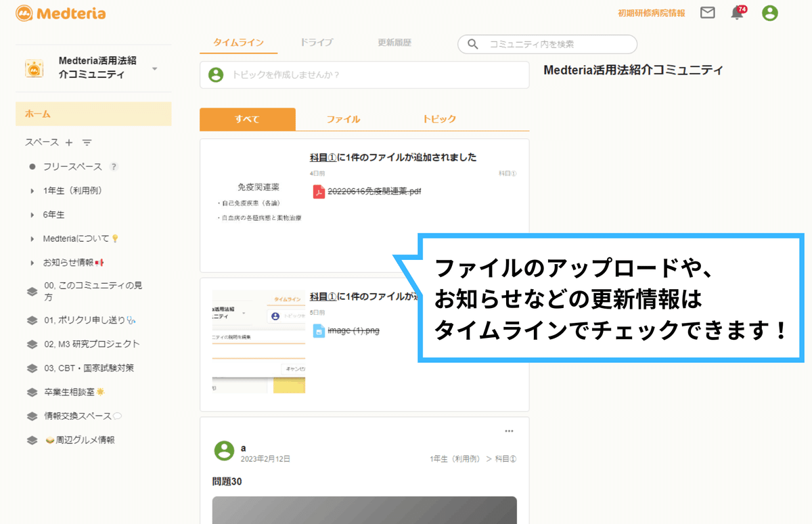This screenshot has width=812, height=524.
Task: Open 科目① link in first timeline card title
Action: click(323, 157)
